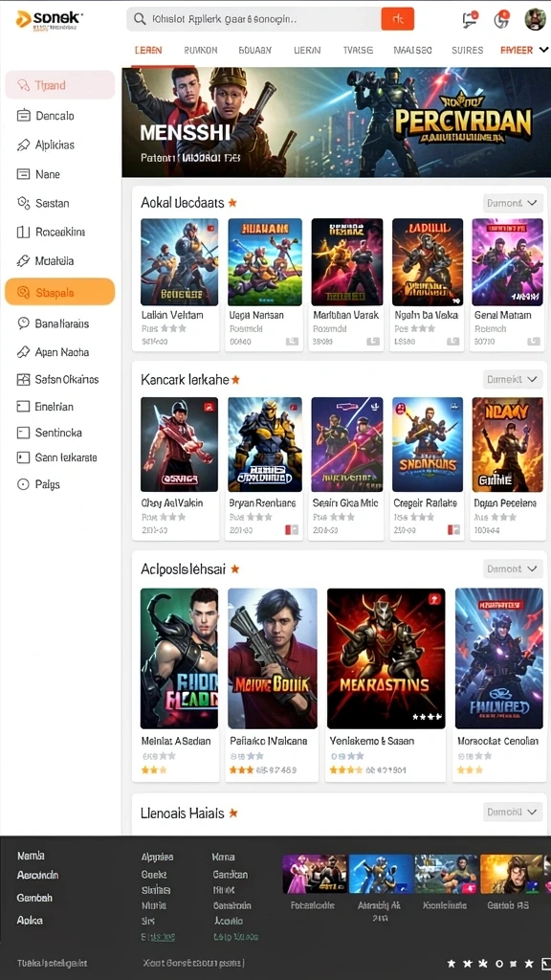Open the Maribhan Varak game cover
This screenshot has height=980, width=551.
tap(346, 262)
